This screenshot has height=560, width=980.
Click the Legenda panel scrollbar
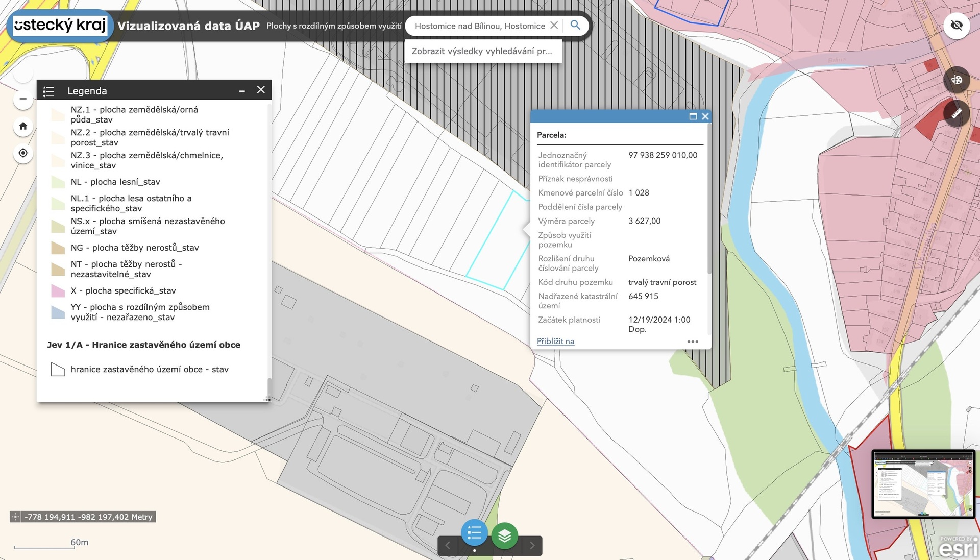click(269, 389)
